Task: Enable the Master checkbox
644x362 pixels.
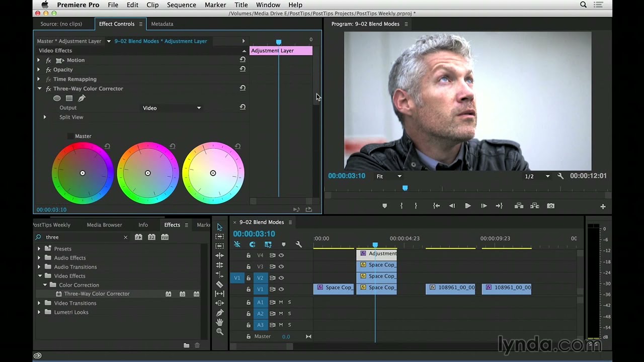Action: [x=70, y=136]
